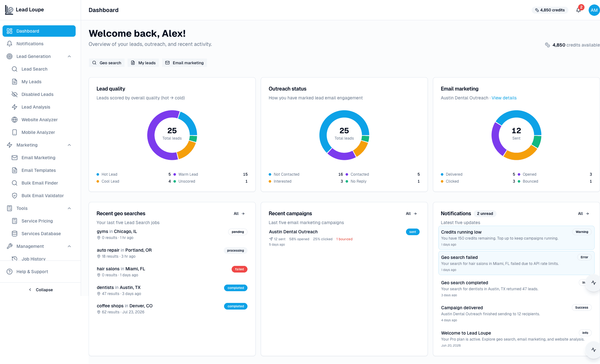Click the Marketing lightning icon

[x=9, y=145]
